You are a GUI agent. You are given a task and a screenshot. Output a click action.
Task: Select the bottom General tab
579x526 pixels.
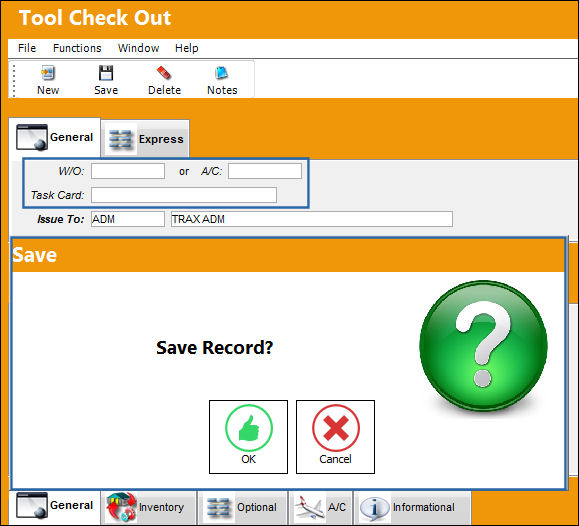pyautogui.click(x=55, y=506)
